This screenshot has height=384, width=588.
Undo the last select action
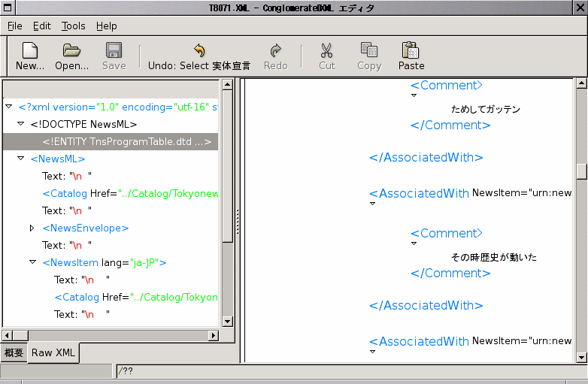tap(199, 51)
